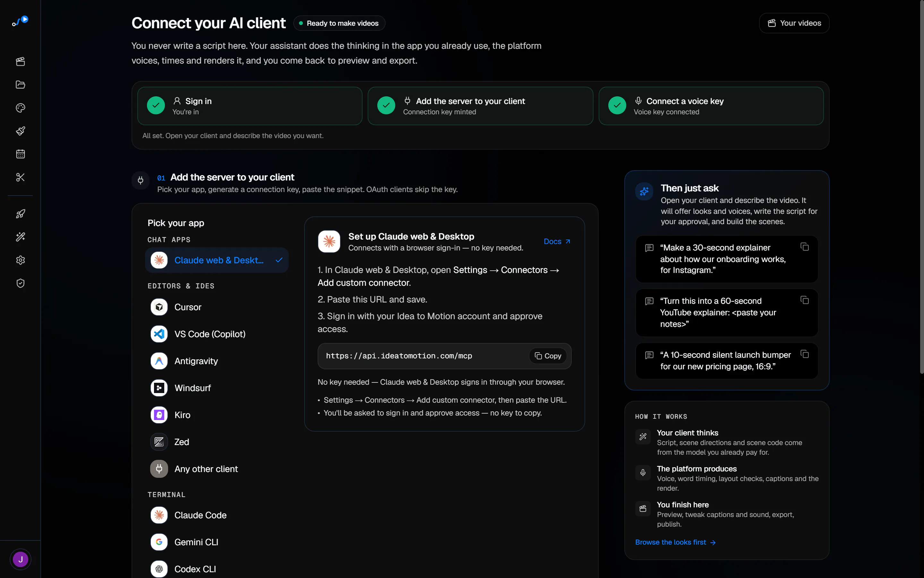
Task: Select Codex CLI terminal client
Action: pos(217,569)
